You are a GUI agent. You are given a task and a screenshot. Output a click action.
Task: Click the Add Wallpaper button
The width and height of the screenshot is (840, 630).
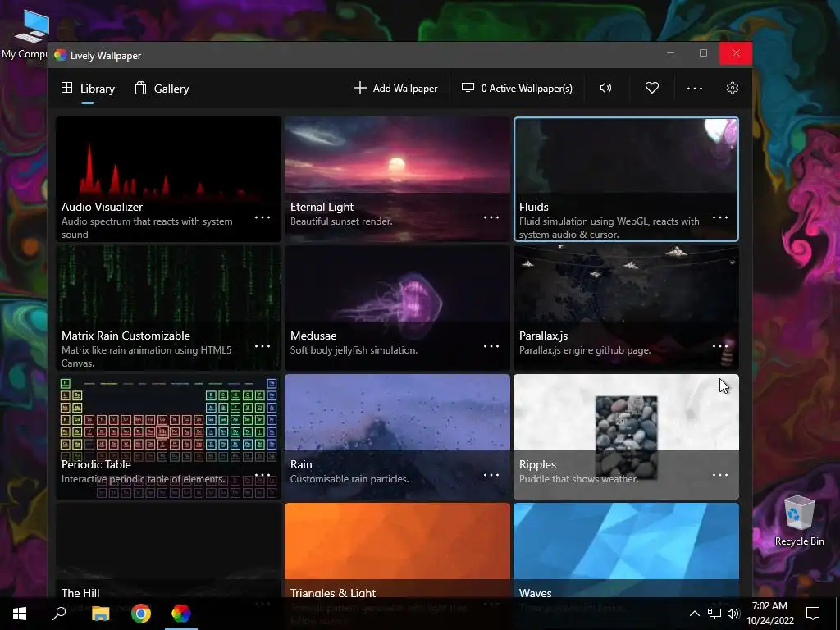pyautogui.click(x=395, y=89)
